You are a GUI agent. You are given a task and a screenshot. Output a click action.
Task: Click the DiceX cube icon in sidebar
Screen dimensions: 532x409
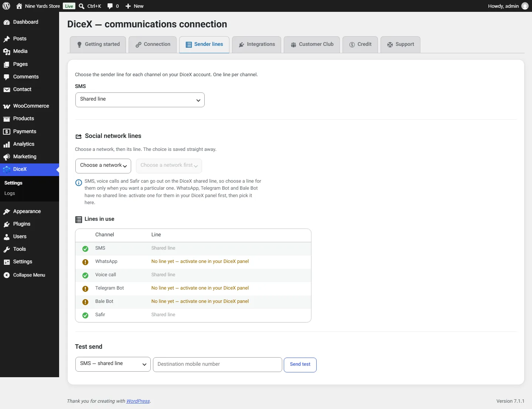pyautogui.click(x=7, y=169)
